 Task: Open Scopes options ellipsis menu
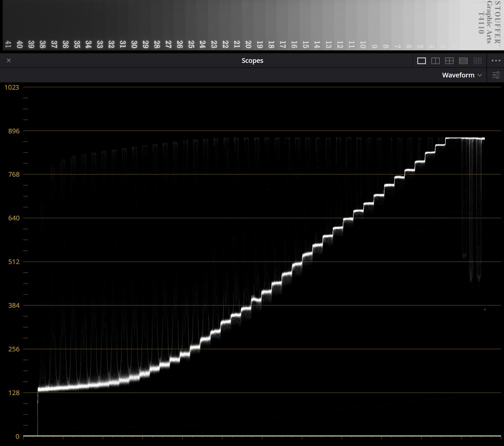click(x=496, y=61)
